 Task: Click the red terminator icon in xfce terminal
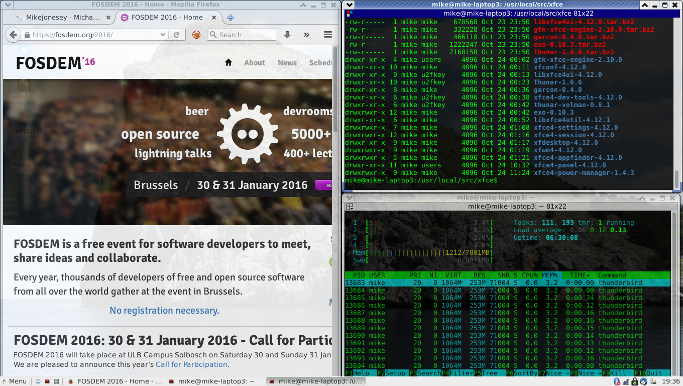[x=348, y=14]
